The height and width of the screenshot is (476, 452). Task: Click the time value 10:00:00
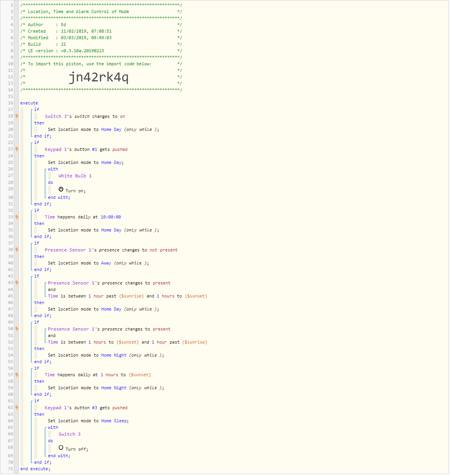click(111, 217)
